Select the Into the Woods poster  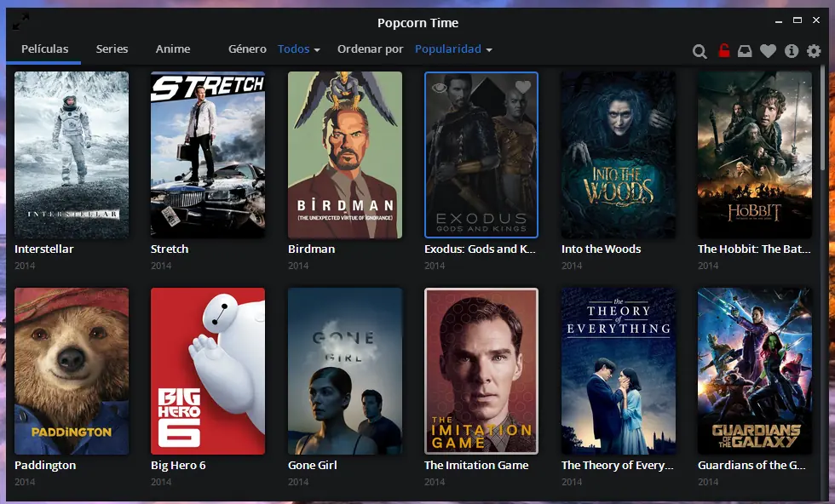(x=619, y=155)
